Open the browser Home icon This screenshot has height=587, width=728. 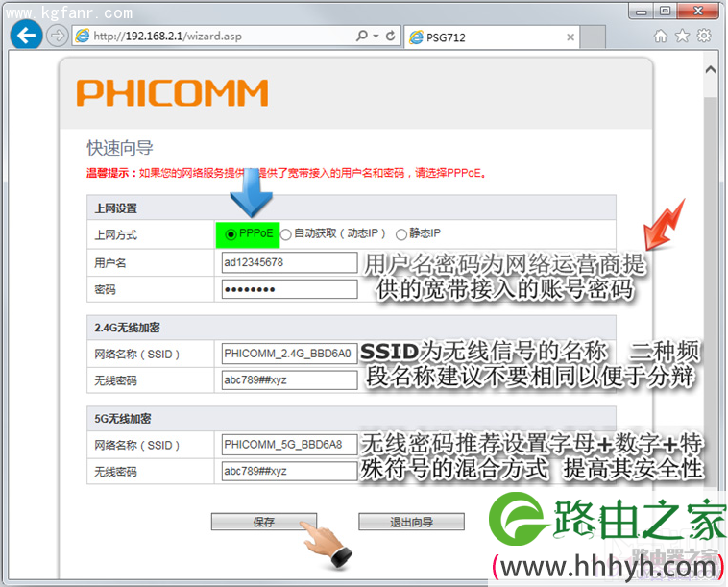tap(660, 36)
